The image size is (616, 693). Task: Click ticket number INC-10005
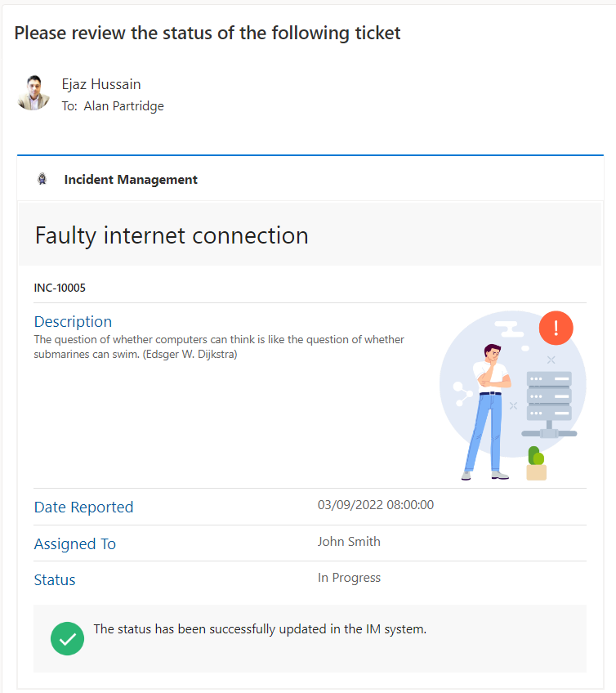tap(60, 288)
